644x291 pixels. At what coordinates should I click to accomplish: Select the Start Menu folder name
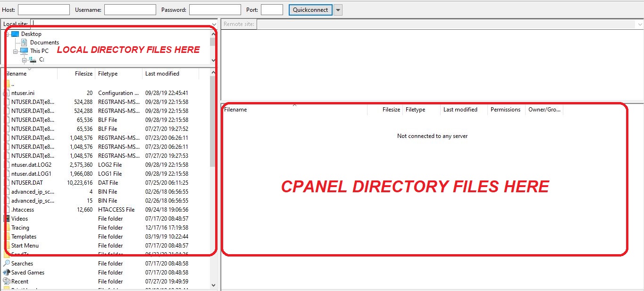click(x=25, y=246)
